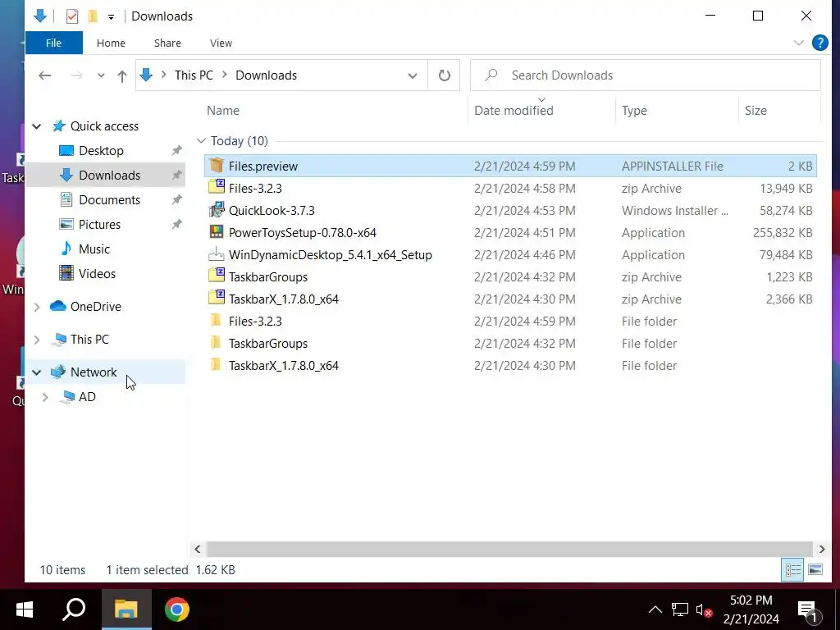840x630 pixels.
Task: Click the Properties quick access toolbar icon
Action: [x=72, y=16]
